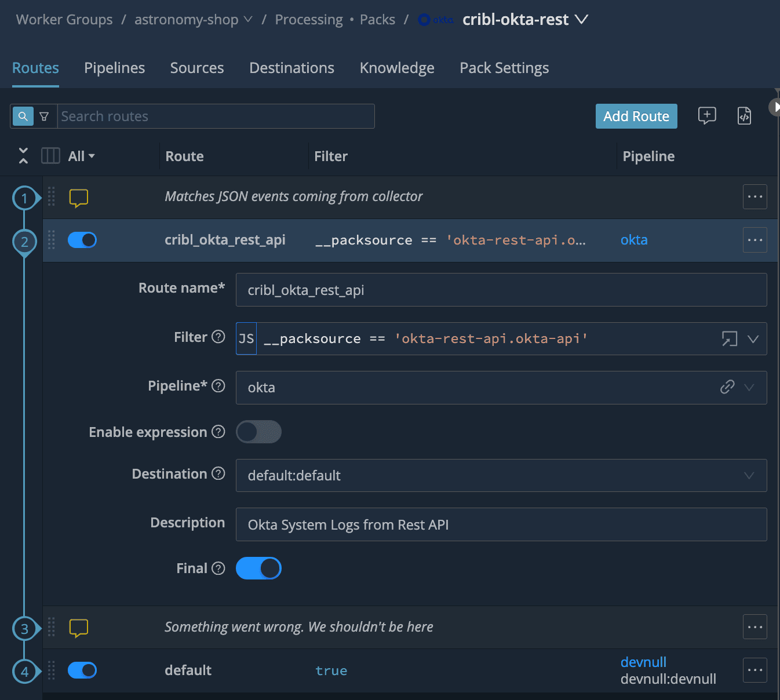Toggle the Final switch off

click(x=258, y=568)
